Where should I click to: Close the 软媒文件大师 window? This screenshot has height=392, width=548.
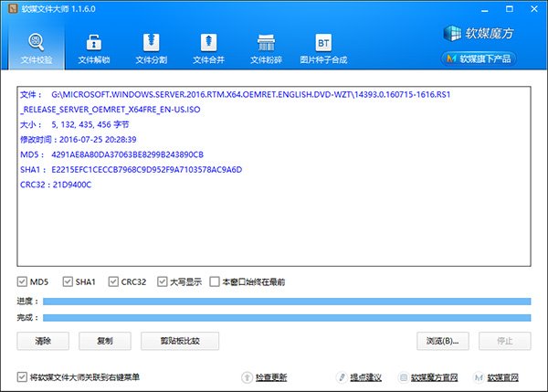point(534,9)
